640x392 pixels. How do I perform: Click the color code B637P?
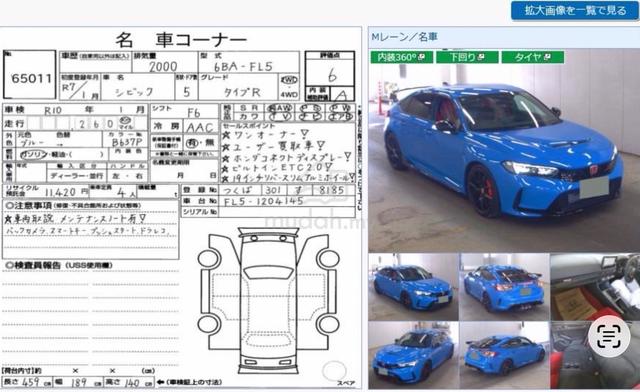[127, 142]
